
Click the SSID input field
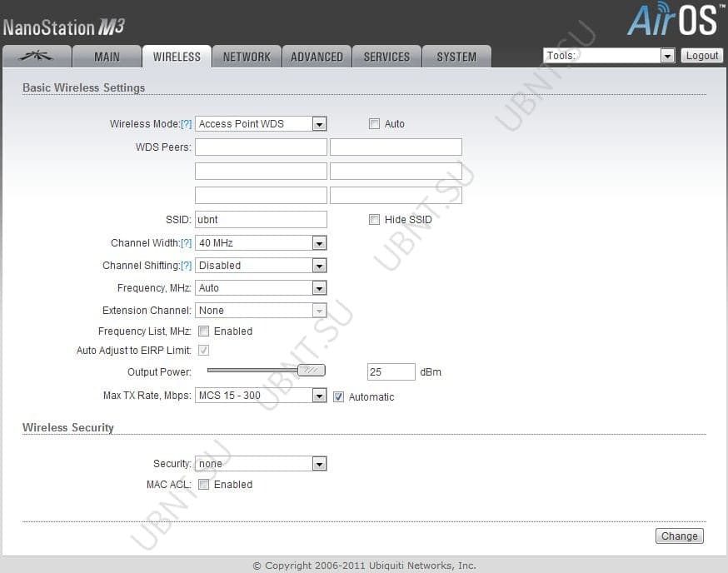261,220
